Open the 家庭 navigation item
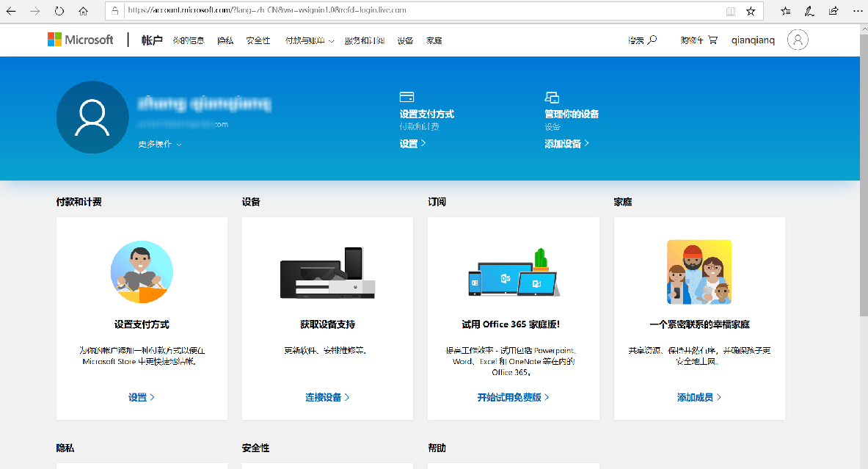Screen dimensions: 868x469 [434, 40]
